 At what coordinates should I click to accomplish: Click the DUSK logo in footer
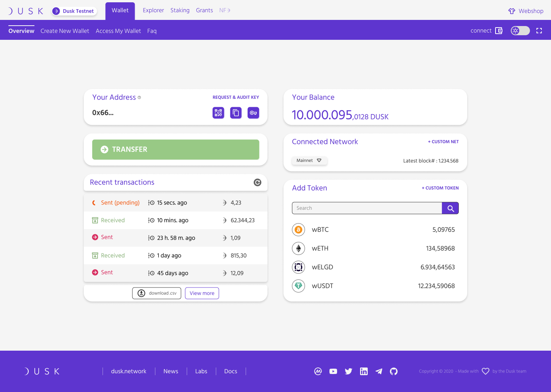click(42, 371)
